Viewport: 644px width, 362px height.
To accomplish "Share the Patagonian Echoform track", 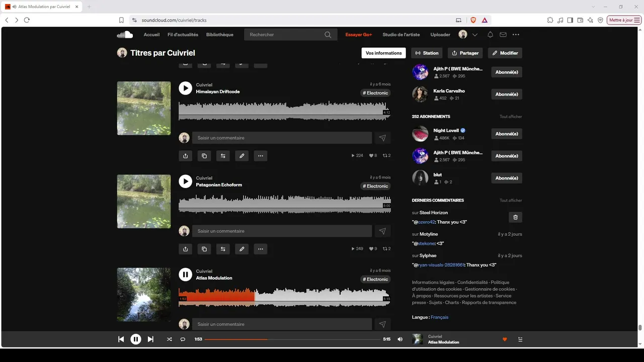I will tap(186, 249).
